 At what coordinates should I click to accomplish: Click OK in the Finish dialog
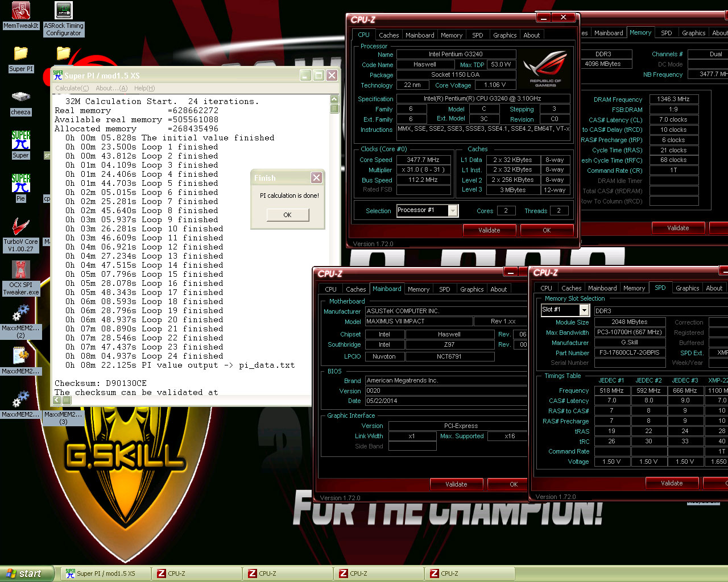coord(287,215)
